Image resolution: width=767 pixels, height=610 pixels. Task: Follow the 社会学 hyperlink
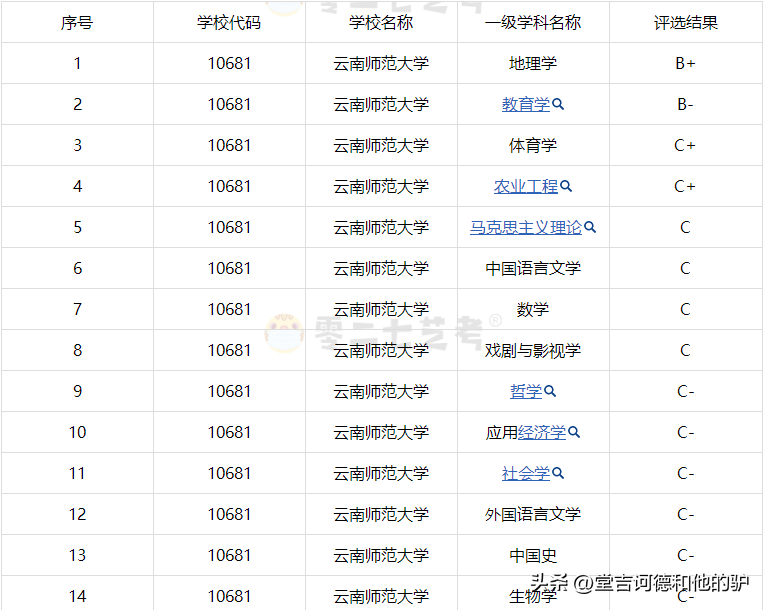point(526,474)
